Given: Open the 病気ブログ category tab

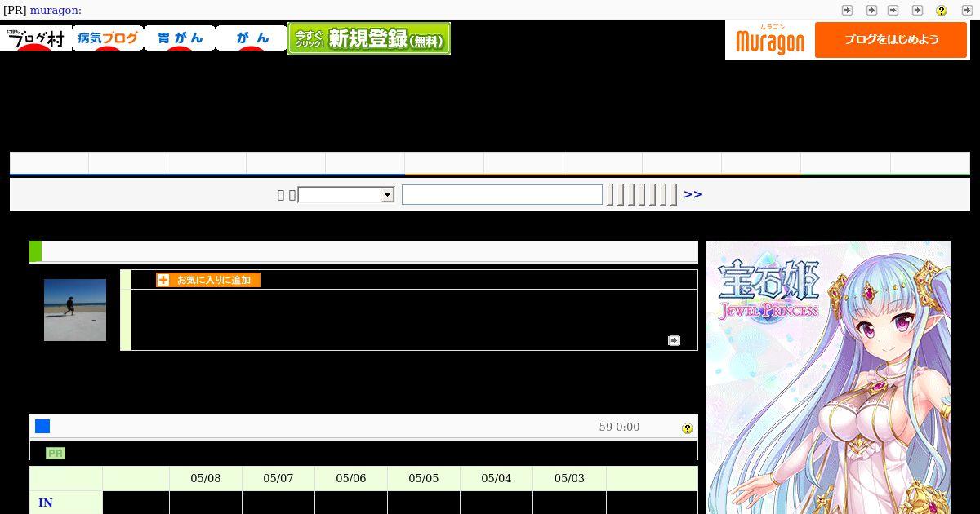Looking at the screenshot, I should pyautogui.click(x=108, y=38).
